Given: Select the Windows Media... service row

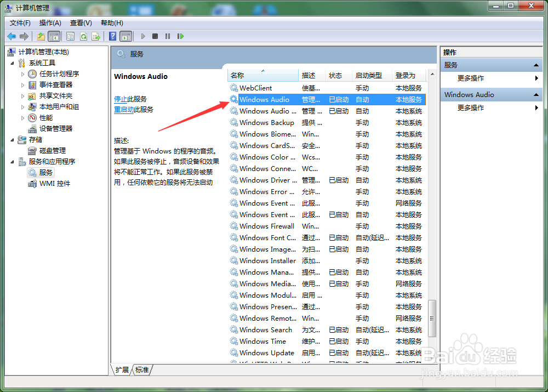Looking at the screenshot, I should (x=327, y=284).
